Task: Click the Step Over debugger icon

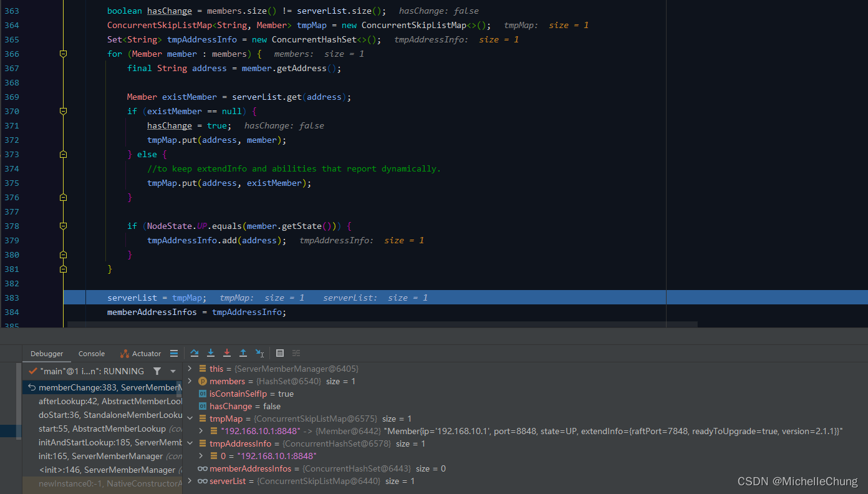Action: [x=195, y=353]
